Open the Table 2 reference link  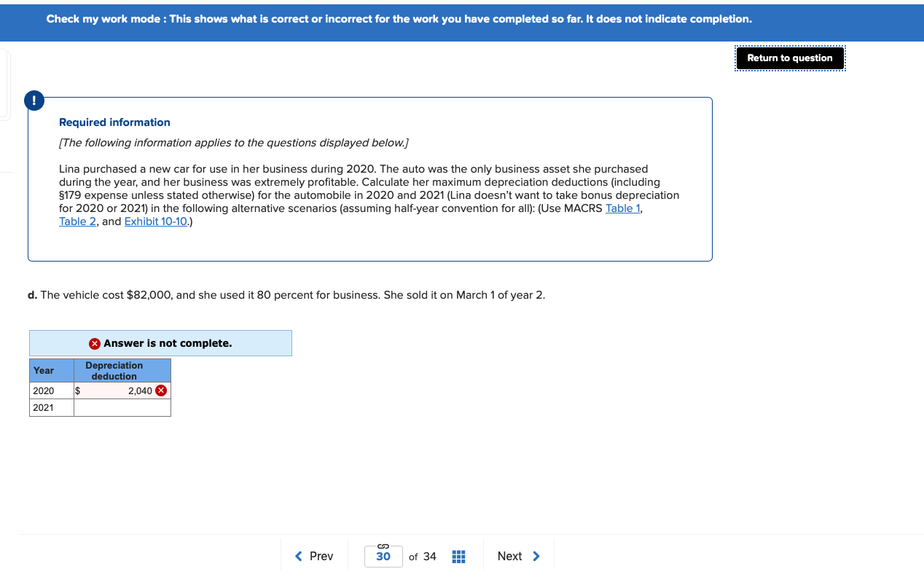point(77,221)
